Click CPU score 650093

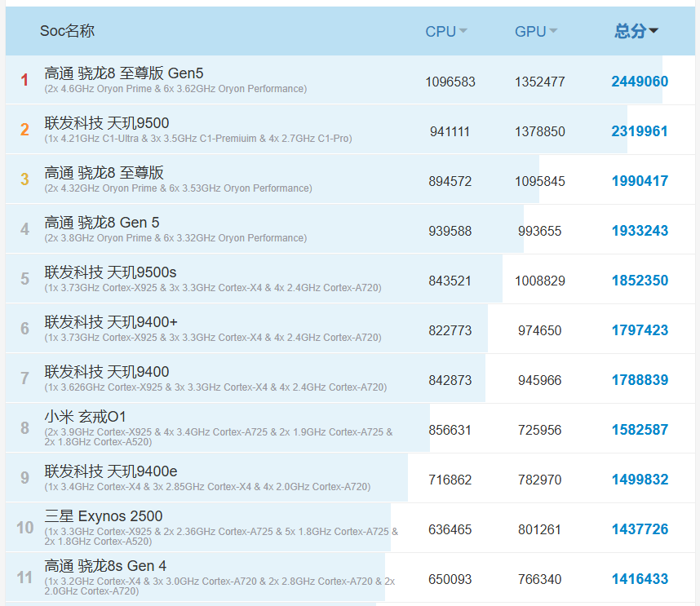[450, 579]
